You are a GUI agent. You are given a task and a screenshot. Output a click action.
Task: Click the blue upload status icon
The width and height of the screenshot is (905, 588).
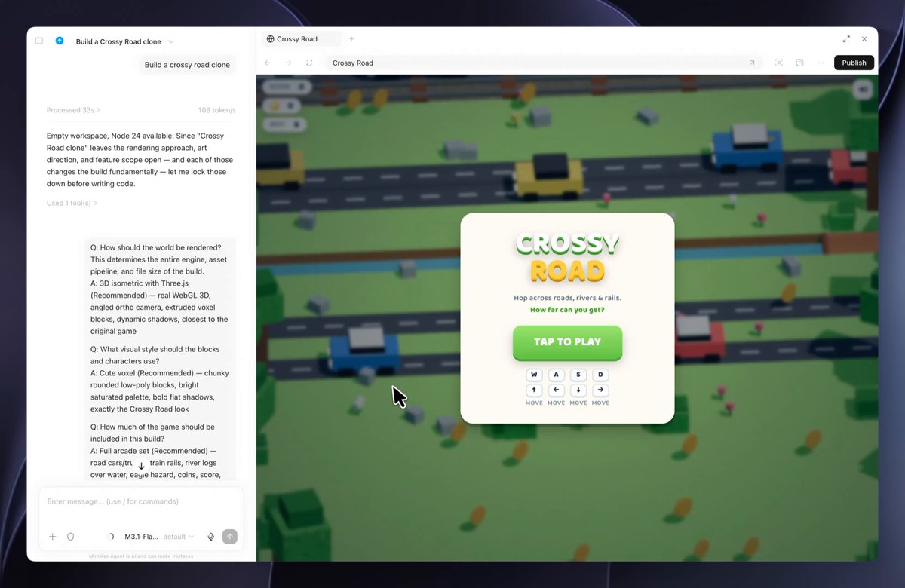tap(60, 41)
